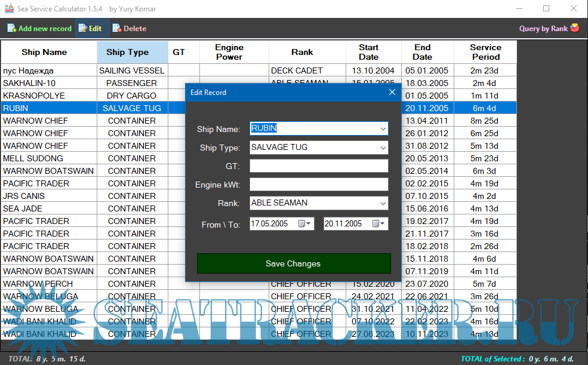Viewport: 588px width, 365px height.
Task: Click into the GT input field
Action: (319, 166)
